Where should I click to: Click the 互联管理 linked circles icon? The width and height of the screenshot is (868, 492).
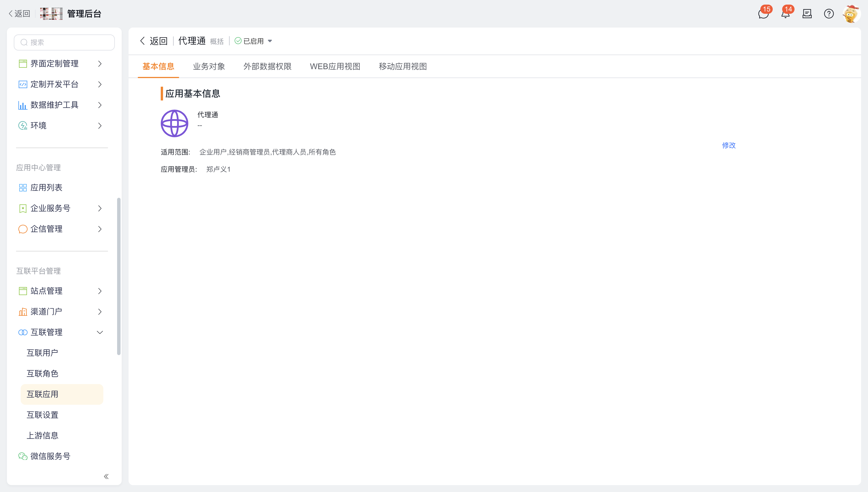[23, 332]
